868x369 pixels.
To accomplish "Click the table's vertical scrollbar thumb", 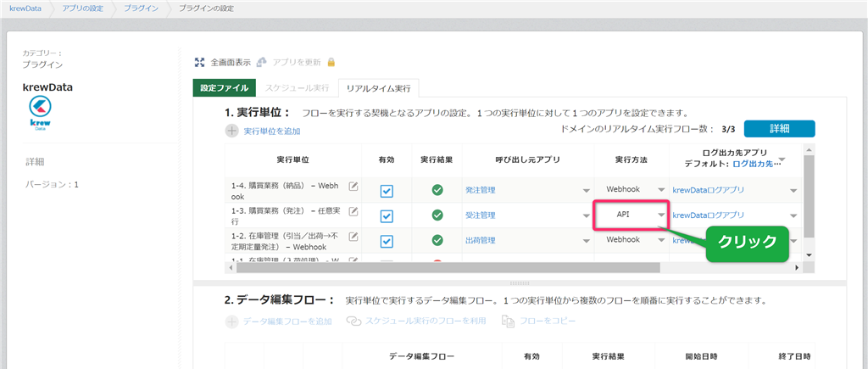I will tap(808, 196).
